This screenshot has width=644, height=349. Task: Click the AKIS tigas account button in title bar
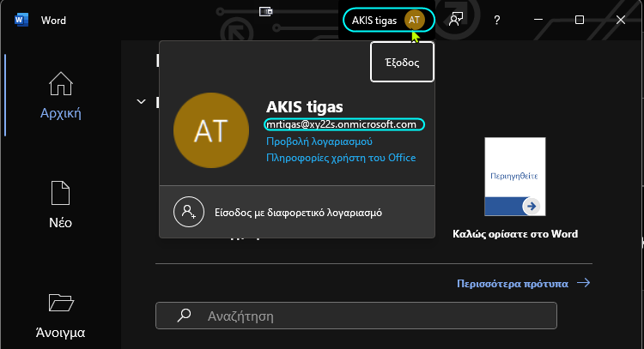[x=388, y=20]
